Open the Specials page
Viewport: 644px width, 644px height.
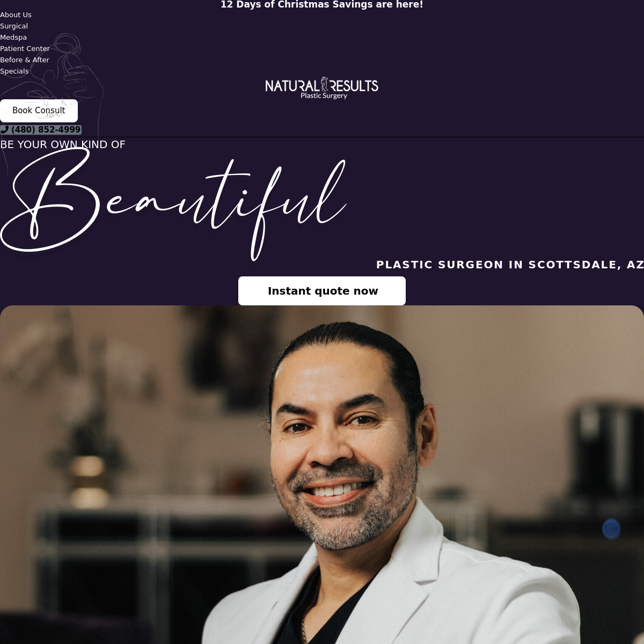(14, 71)
